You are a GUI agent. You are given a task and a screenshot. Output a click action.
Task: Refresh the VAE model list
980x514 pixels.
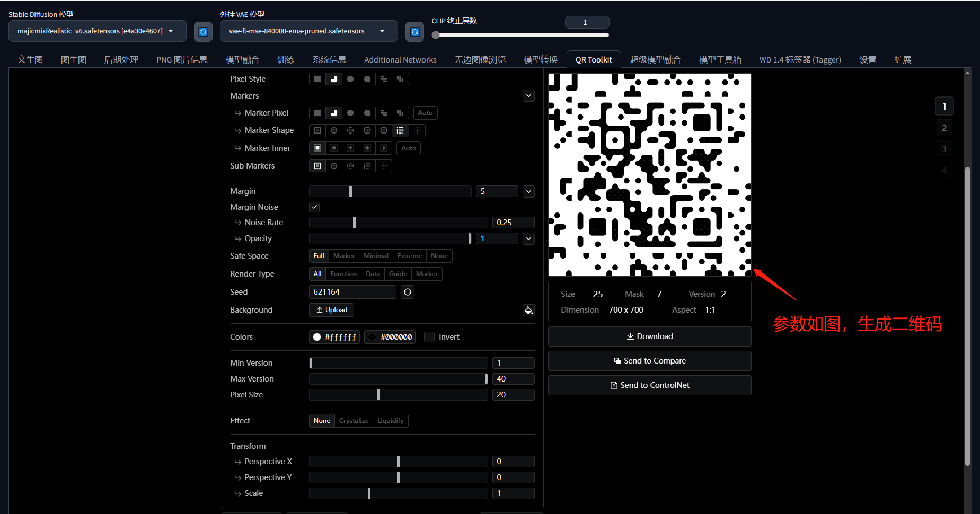415,32
